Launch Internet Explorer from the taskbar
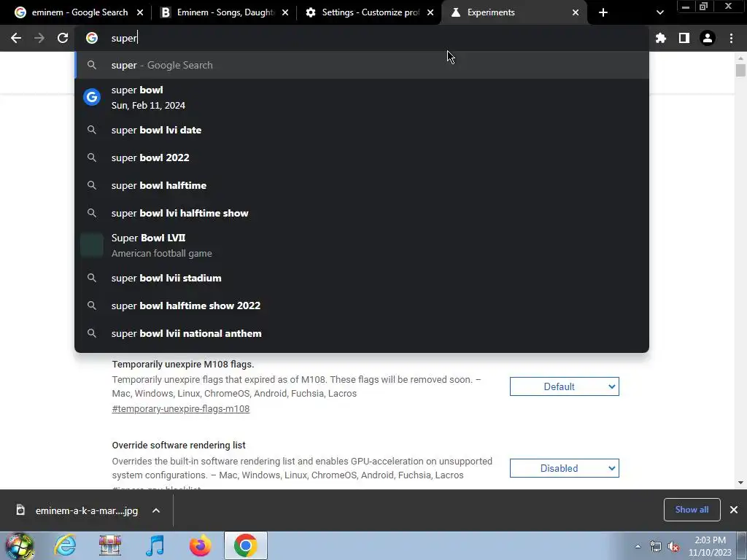This screenshot has height=560, width=747. (64, 545)
